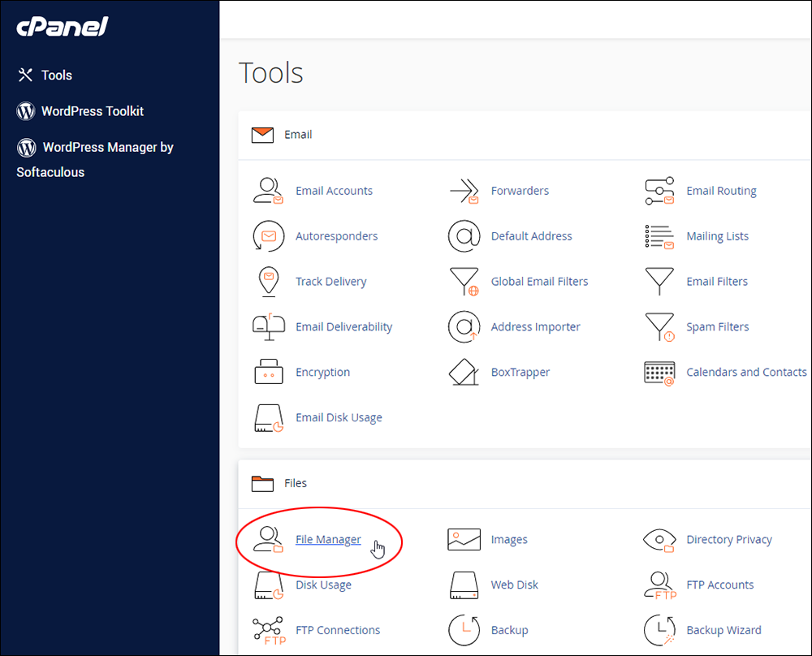Click the Images picture icon
Viewport: 812px width, 656px height.
[x=464, y=540]
